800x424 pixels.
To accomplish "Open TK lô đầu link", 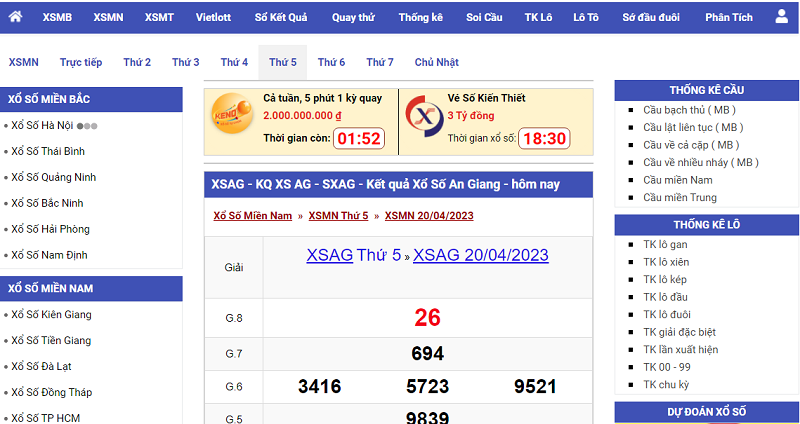I will click(665, 297).
